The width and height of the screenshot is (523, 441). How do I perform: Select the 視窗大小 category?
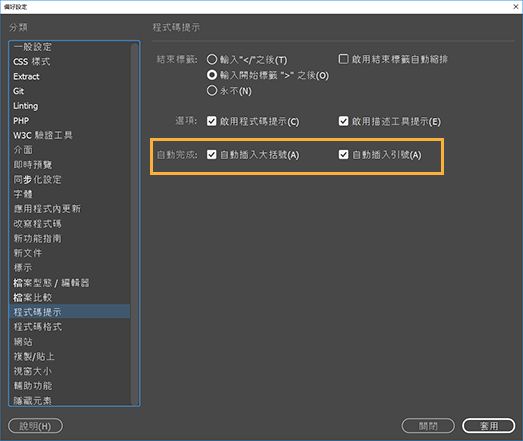pyautogui.click(x=70, y=371)
